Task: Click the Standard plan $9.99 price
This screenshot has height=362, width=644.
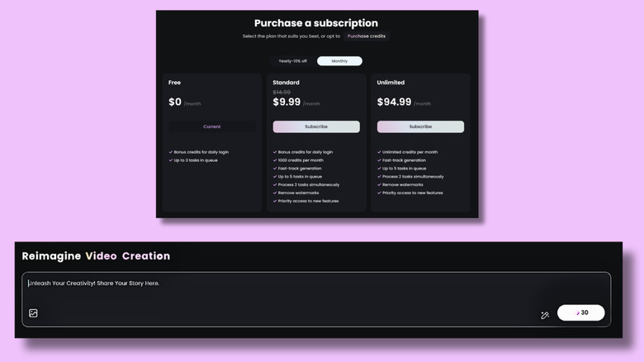Action: point(286,102)
